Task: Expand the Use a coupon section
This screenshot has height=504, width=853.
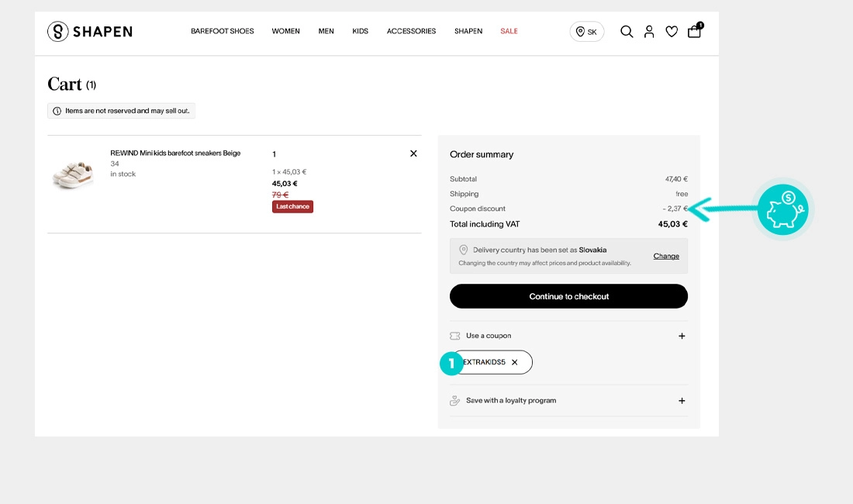Action: click(x=568, y=336)
